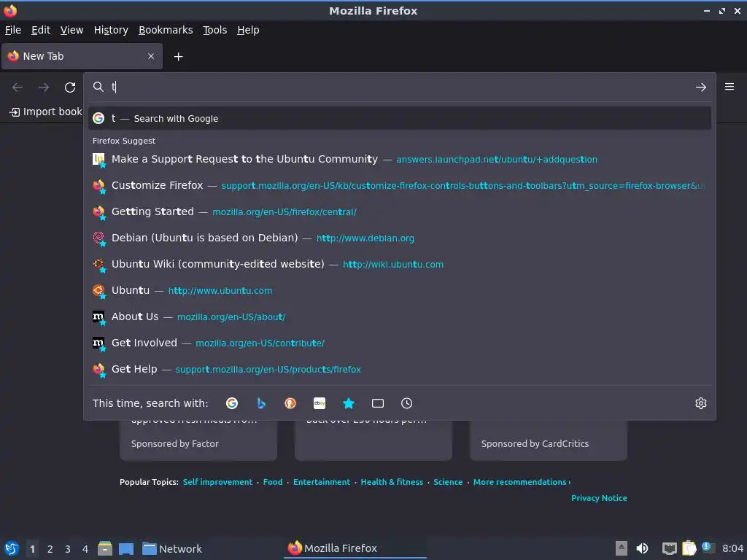Open the Debian suggestion row
Screen dimensions: 747x560
(x=400, y=238)
